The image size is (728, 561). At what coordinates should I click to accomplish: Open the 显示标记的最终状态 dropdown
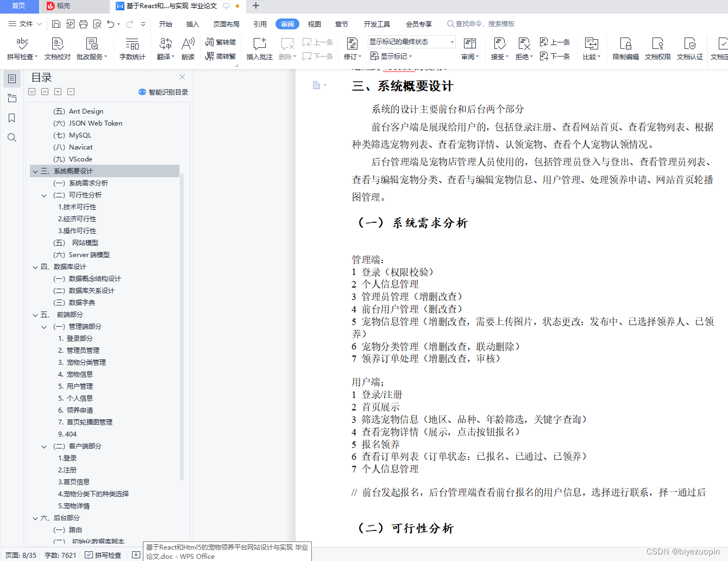click(x=412, y=42)
